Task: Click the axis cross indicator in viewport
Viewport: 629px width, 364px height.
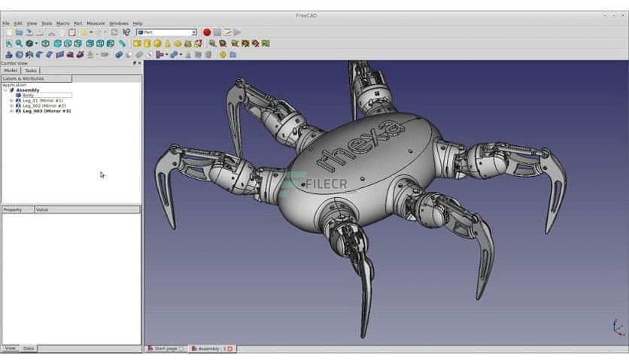Action: tap(618, 327)
